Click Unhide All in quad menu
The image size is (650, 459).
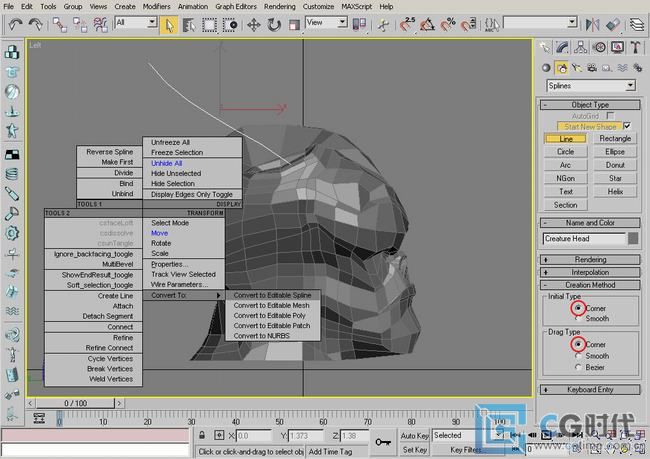click(166, 163)
